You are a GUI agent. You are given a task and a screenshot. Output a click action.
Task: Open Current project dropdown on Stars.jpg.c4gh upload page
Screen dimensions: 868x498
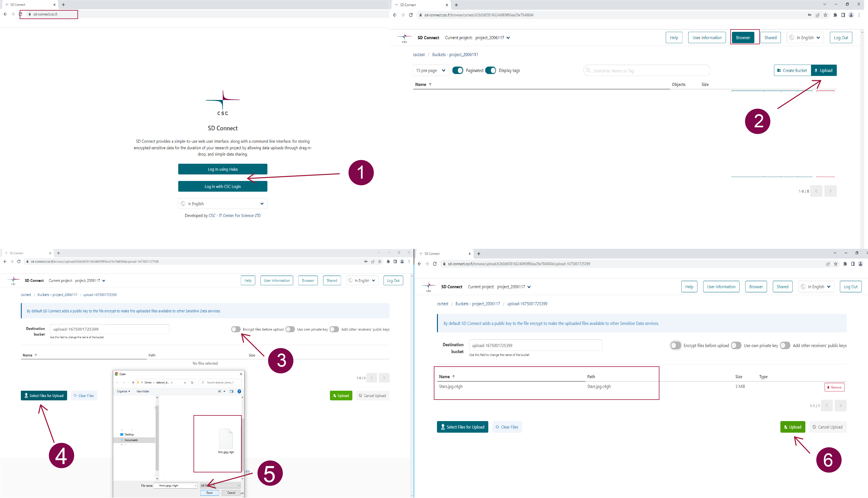tap(529, 287)
